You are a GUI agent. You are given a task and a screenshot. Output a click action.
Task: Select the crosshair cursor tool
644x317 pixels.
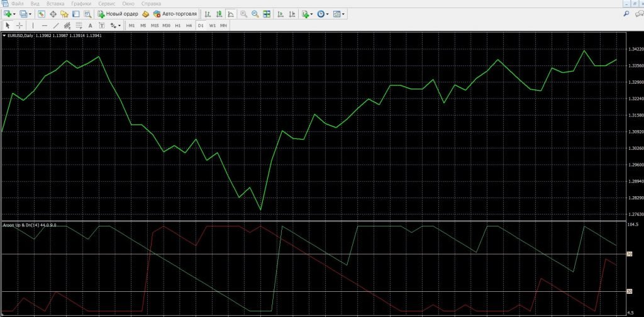click(19, 25)
